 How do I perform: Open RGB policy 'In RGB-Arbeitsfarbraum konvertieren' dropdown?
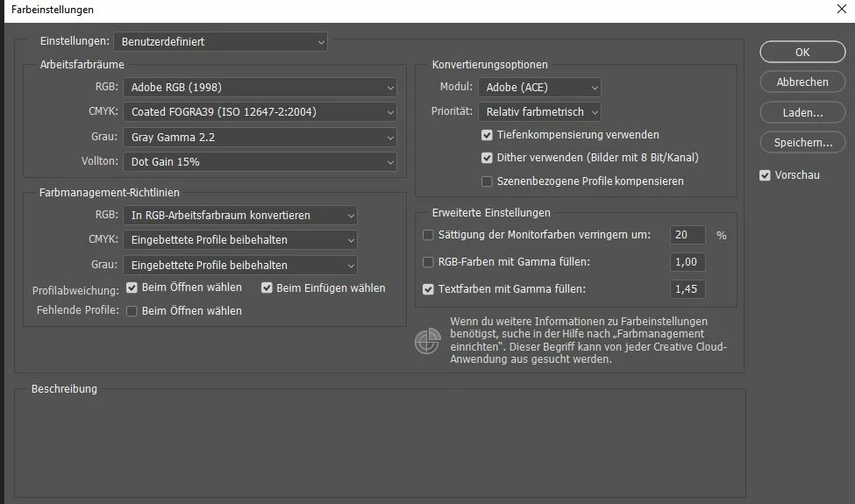tap(240, 216)
